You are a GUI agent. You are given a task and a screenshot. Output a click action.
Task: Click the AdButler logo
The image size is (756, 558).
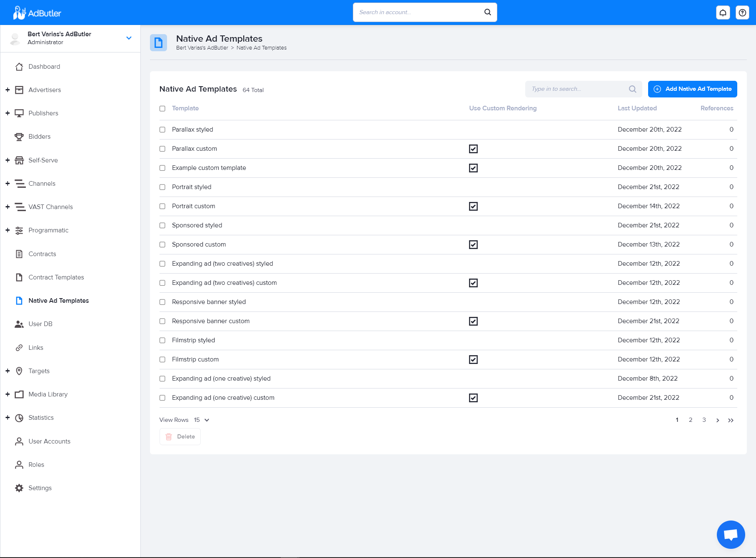point(36,12)
